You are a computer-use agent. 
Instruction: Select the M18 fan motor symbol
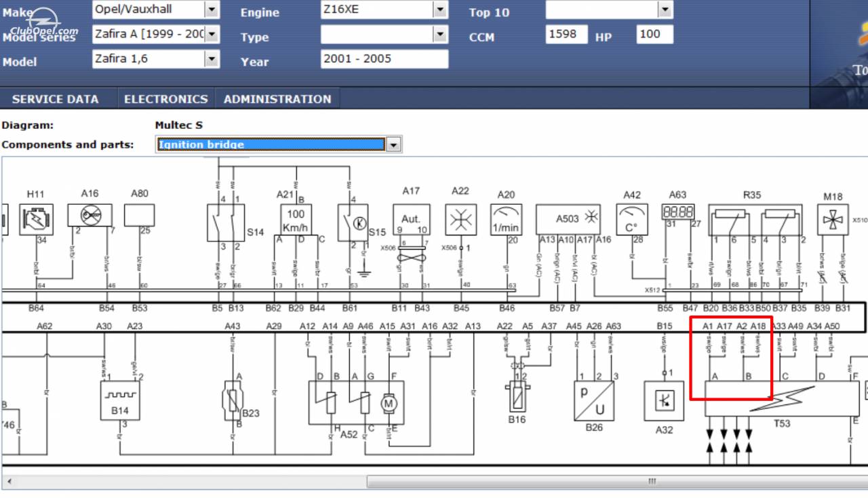(x=832, y=219)
